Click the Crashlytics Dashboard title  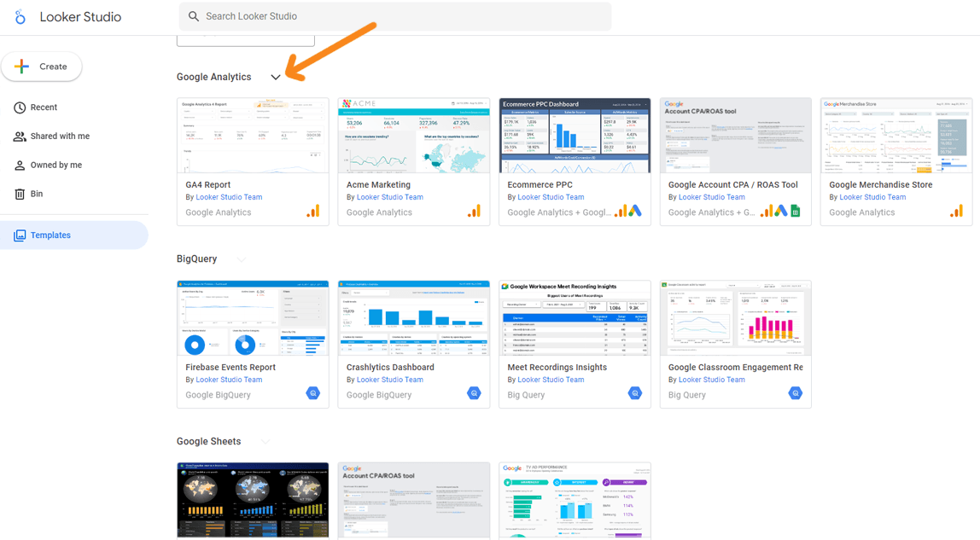[390, 367]
